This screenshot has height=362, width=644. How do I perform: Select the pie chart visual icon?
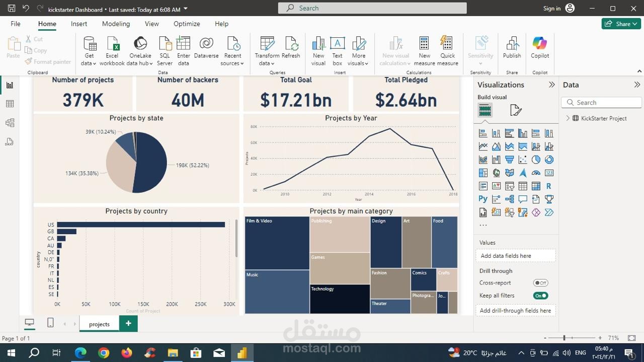[x=535, y=159]
